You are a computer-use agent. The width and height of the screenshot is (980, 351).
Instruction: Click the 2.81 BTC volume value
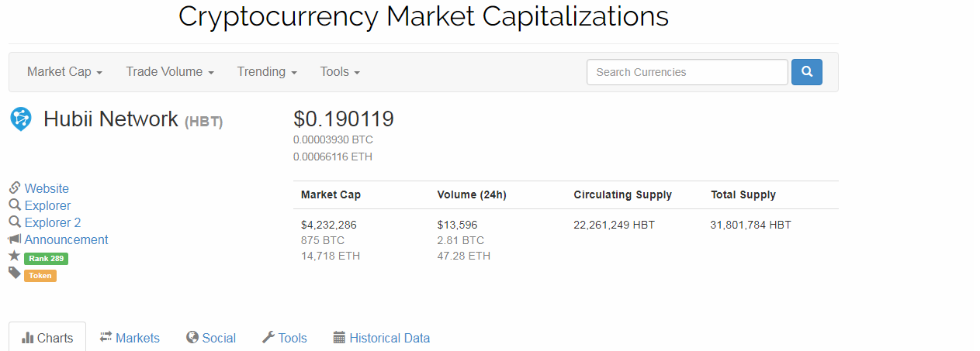pyautogui.click(x=461, y=240)
